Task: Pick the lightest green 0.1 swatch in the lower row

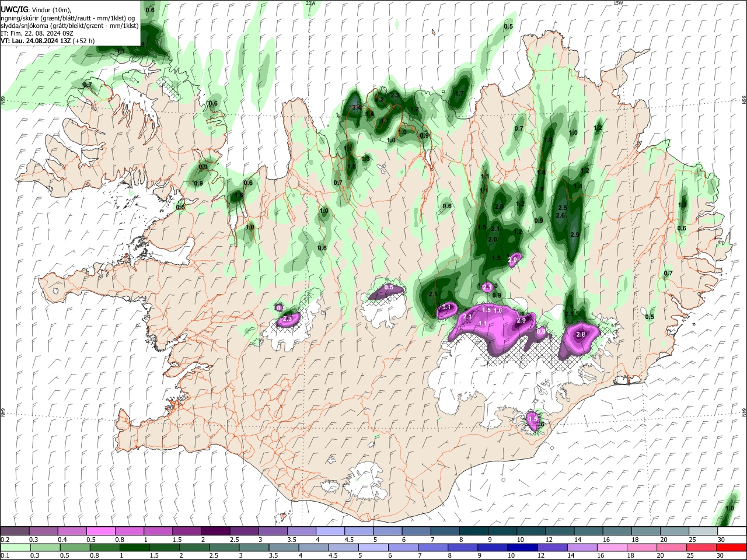Action: pyautogui.click(x=15, y=547)
